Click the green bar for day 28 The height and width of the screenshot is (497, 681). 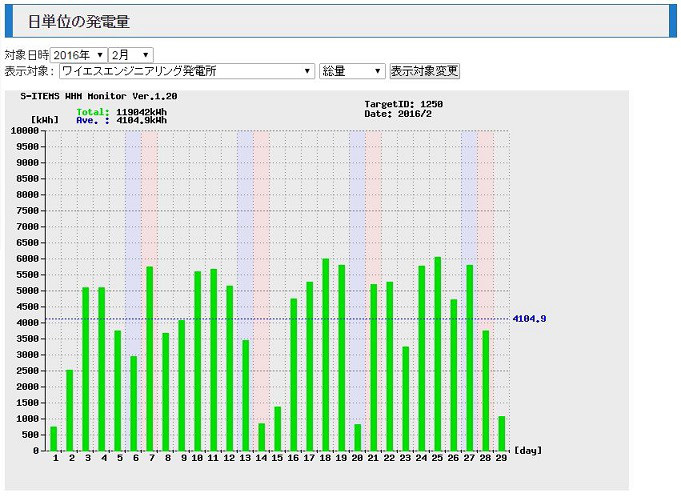coord(486,391)
